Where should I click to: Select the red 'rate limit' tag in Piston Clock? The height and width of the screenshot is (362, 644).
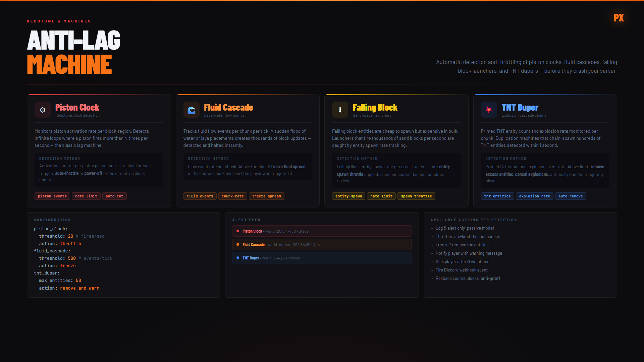[86, 196]
